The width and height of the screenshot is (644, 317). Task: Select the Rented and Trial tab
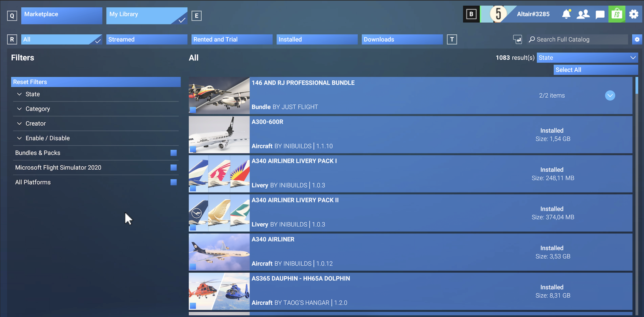[x=232, y=39]
